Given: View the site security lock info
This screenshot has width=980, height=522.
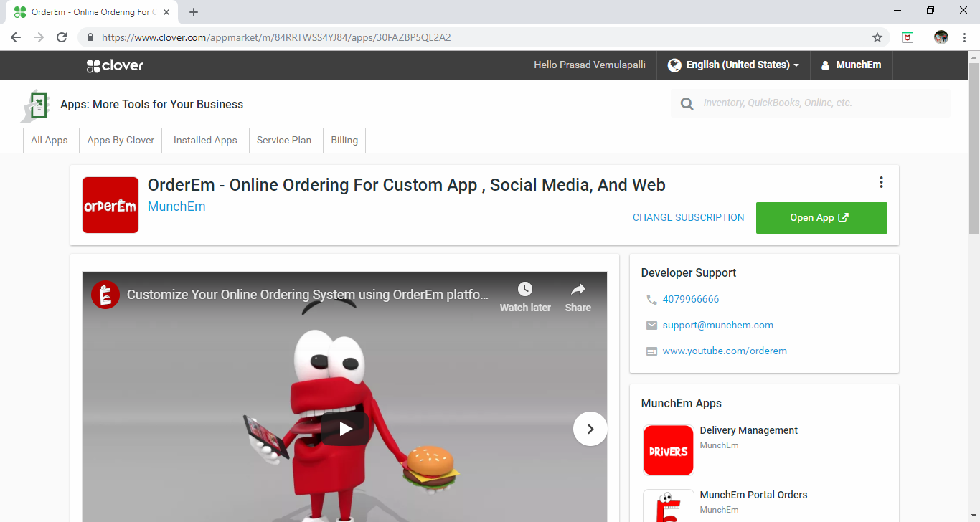Looking at the screenshot, I should 90,37.
